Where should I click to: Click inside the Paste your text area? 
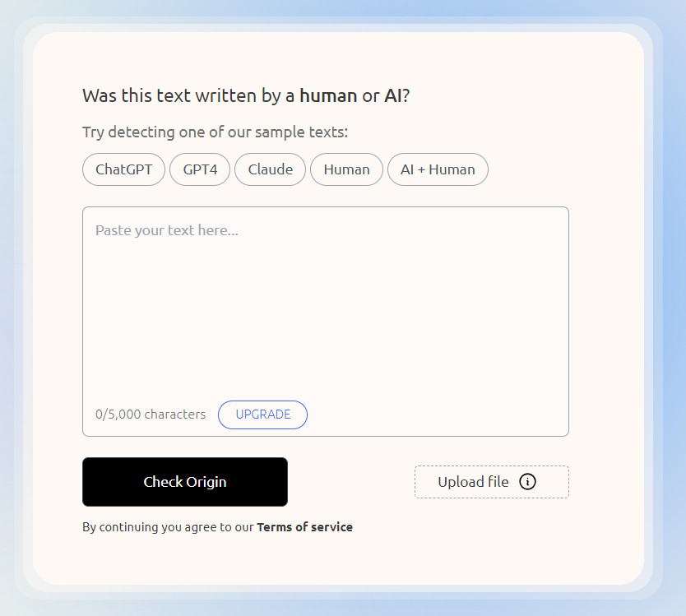326,322
